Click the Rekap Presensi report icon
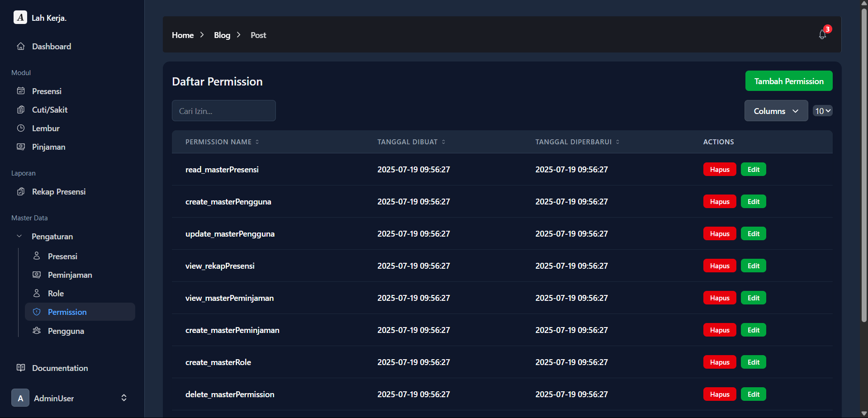This screenshot has height=418, width=868. click(21, 191)
